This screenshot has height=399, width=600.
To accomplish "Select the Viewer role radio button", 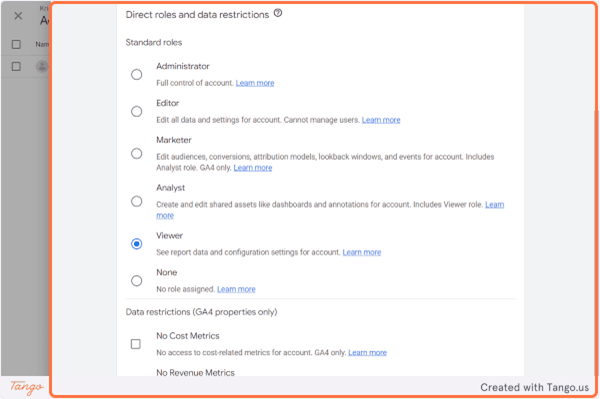I will 137,244.
